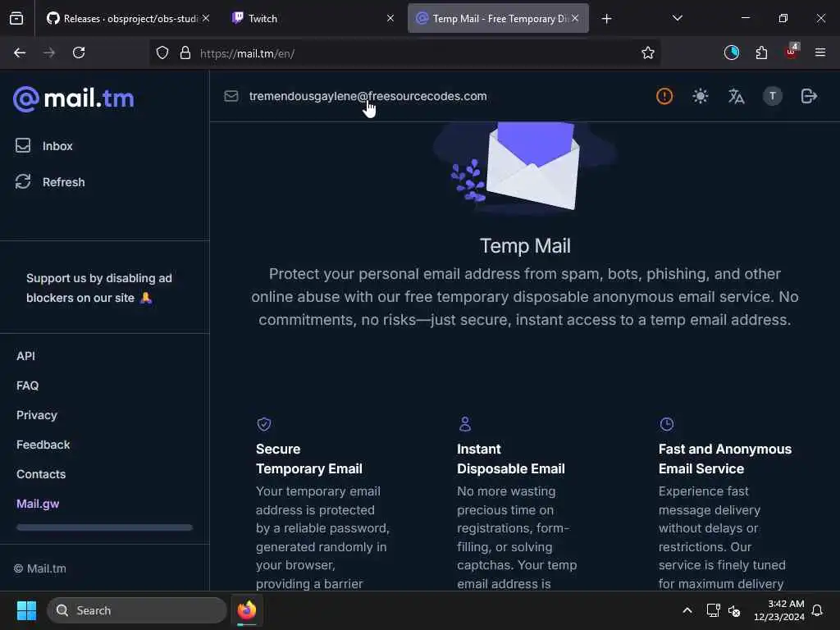Click the site security padlock icon

click(x=185, y=53)
